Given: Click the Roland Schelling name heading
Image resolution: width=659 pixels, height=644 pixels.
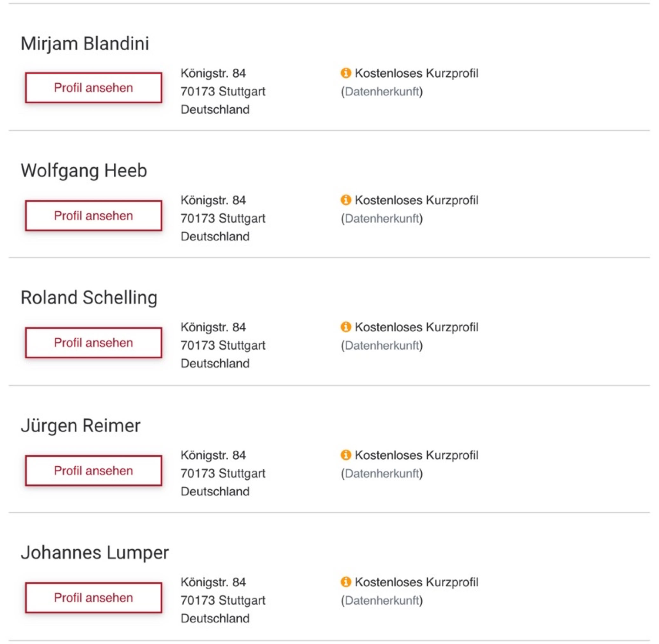Looking at the screenshot, I should click(89, 298).
